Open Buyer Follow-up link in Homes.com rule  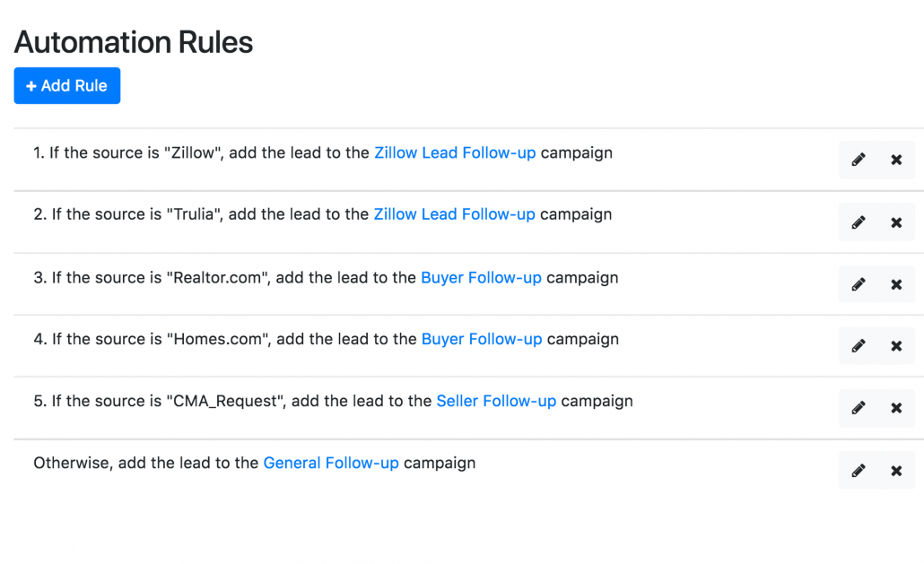click(x=482, y=339)
